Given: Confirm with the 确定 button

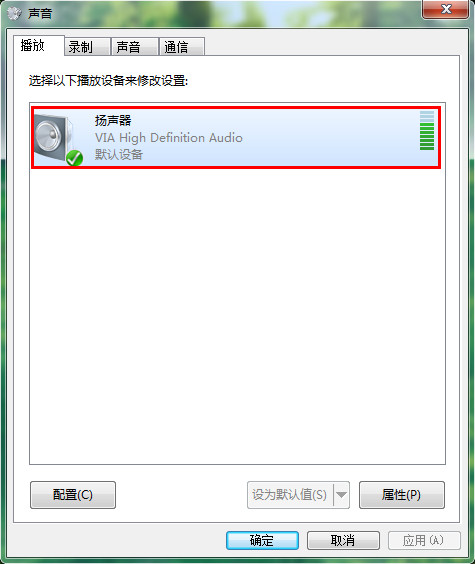Looking at the screenshot, I should [x=262, y=540].
